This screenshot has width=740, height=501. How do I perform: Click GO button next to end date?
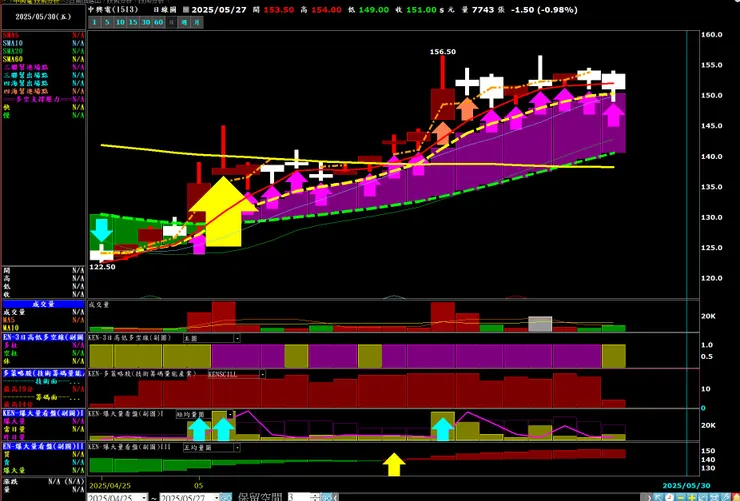click(x=226, y=498)
